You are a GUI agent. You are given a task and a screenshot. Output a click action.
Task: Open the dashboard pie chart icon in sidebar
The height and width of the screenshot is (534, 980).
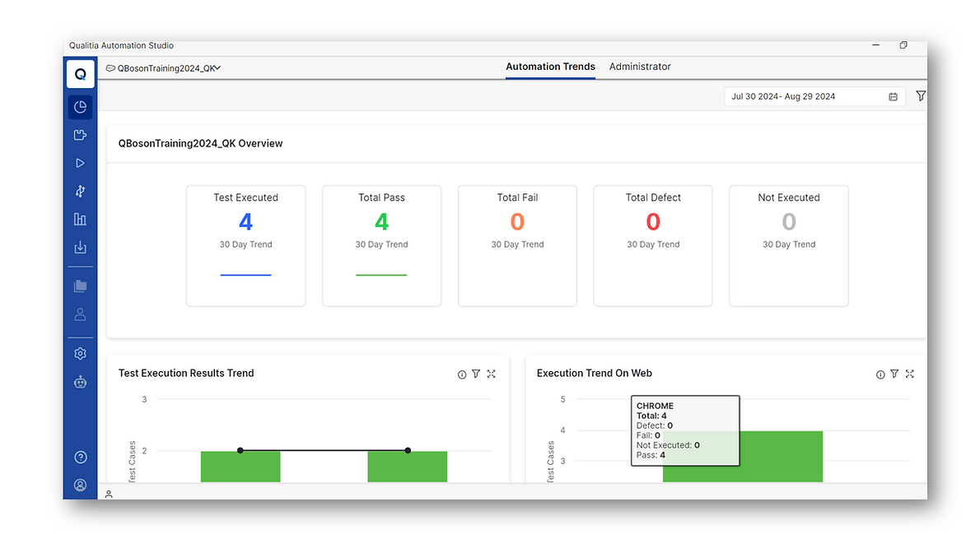click(80, 107)
